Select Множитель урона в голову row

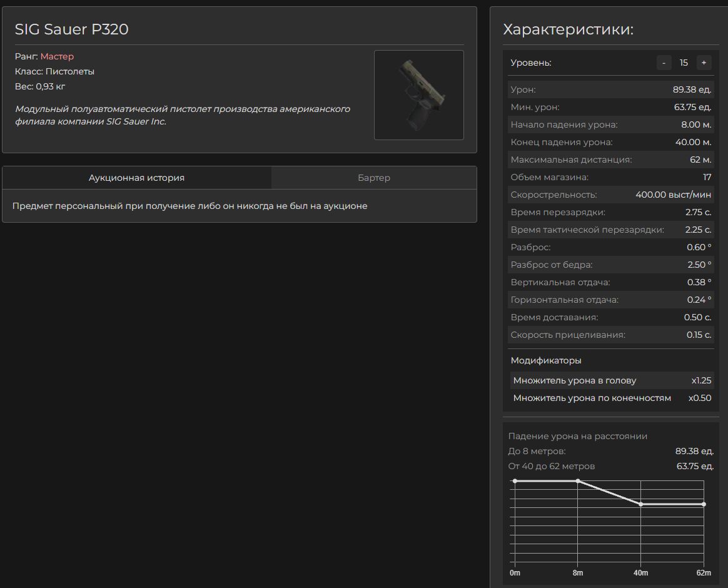click(x=612, y=380)
